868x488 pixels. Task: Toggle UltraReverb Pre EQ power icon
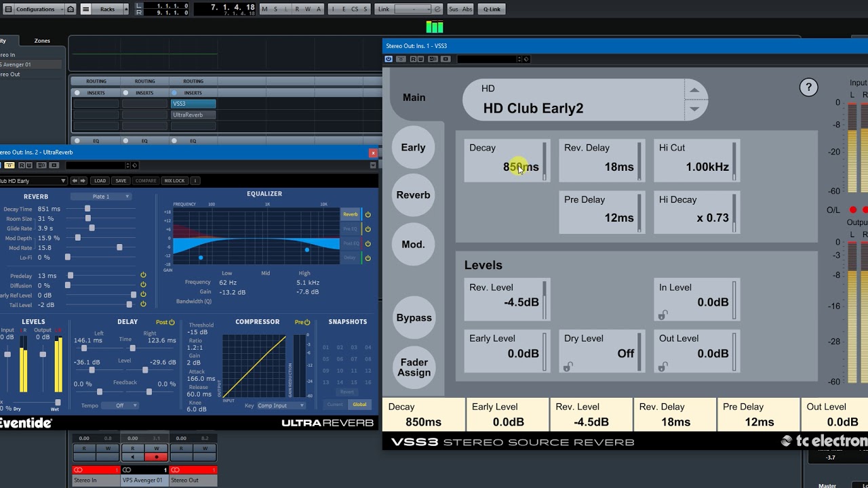click(x=368, y=229)
